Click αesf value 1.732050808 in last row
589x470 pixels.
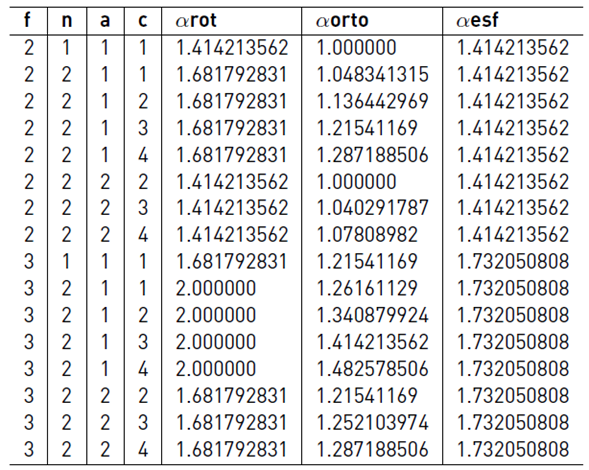tap(513, 449)
